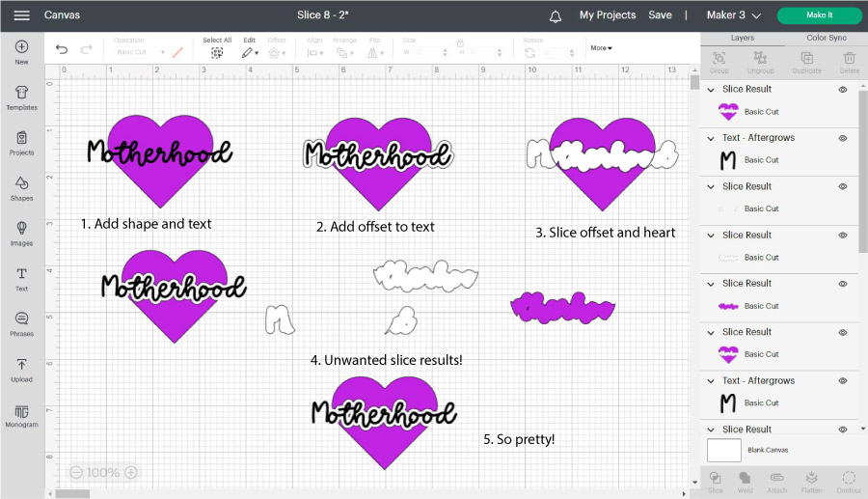868x499 pixels.
Task: Click the notifications bell icon
Action: tap(556, 16)
